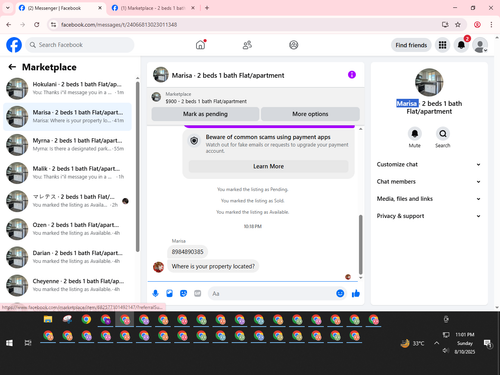This screenshot has height=375, width=500.
Task: Open the Facebook menu grid icon
Action: [x=442, y=45]
